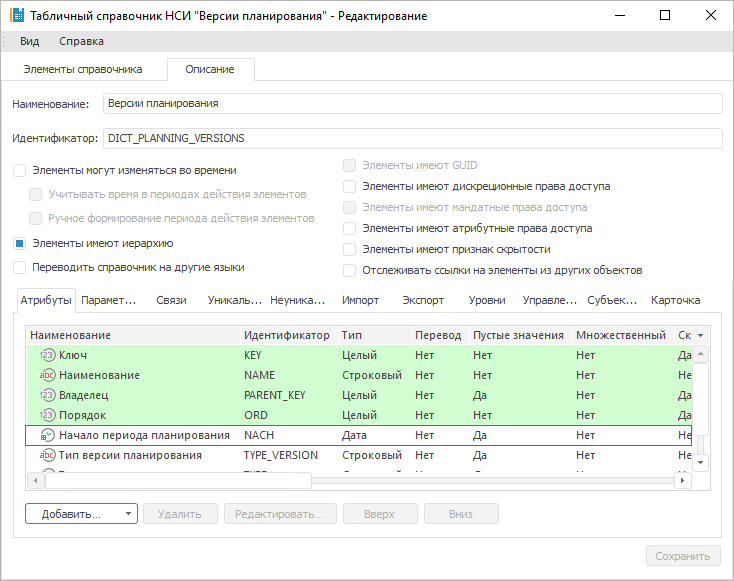Expand the Добавить dropdown button

(x=129, y=514)
